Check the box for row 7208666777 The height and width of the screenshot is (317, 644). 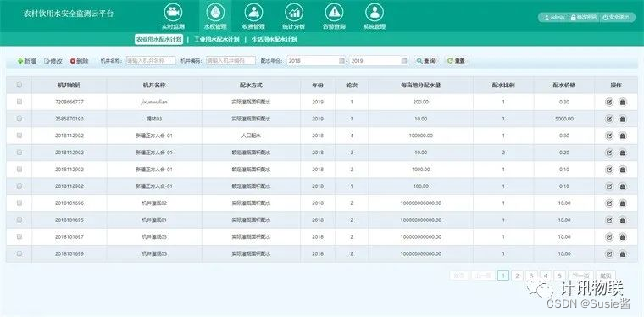(x=19, y=102)
